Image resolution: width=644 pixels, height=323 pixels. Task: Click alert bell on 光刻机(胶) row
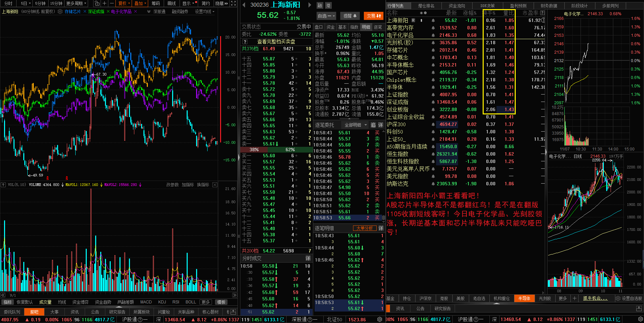coord(433,43)
